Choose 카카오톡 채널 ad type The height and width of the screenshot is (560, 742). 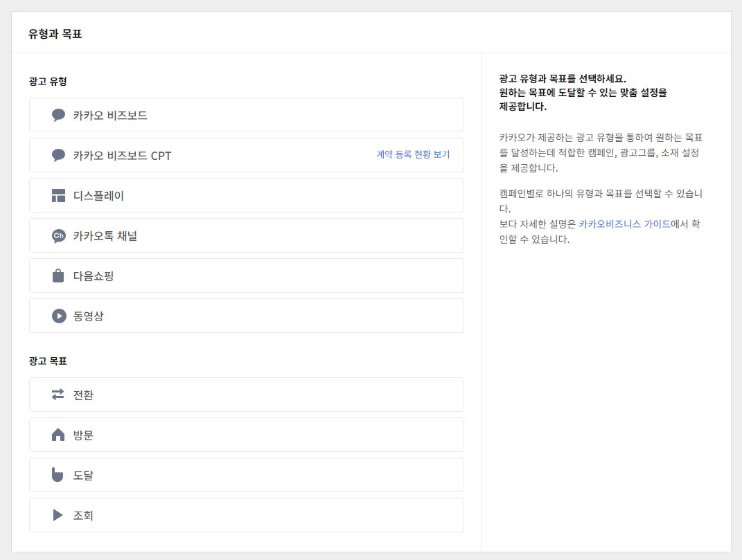tap(246, 235)
